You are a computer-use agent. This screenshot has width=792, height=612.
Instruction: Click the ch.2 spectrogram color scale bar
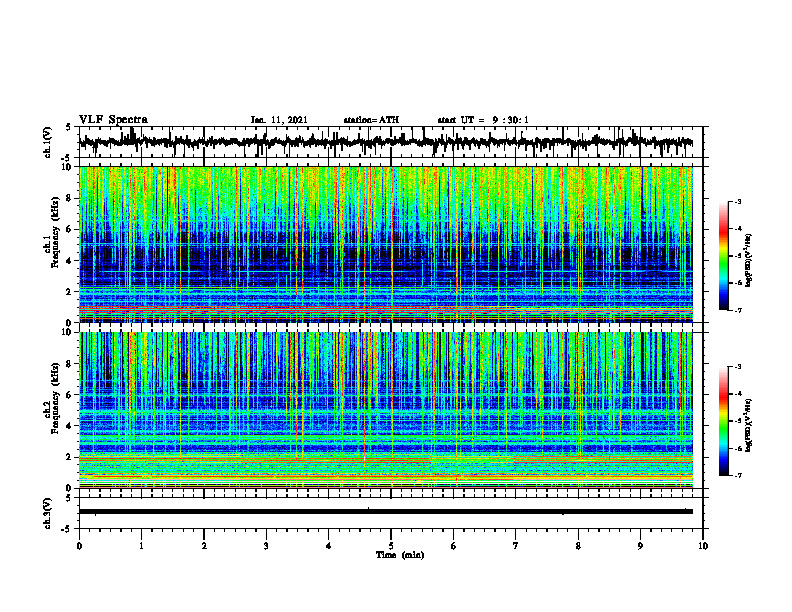coord(724,421)
